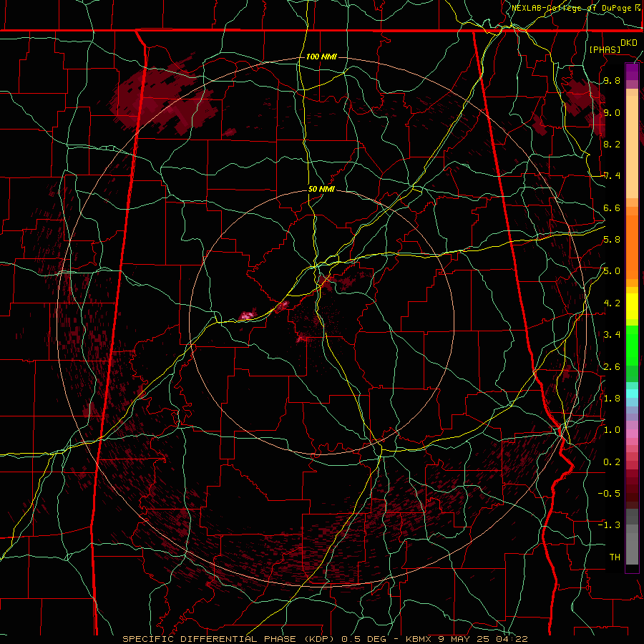Click the 9.8 value on the color scale
This screenshot has height=644, width=644.
pyautogui.click(x=612, y=81)
